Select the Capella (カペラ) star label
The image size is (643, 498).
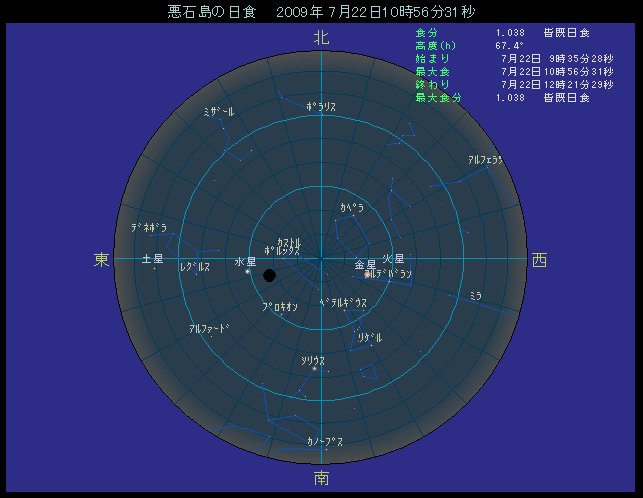pyautogui.click(x=351, y=207)
